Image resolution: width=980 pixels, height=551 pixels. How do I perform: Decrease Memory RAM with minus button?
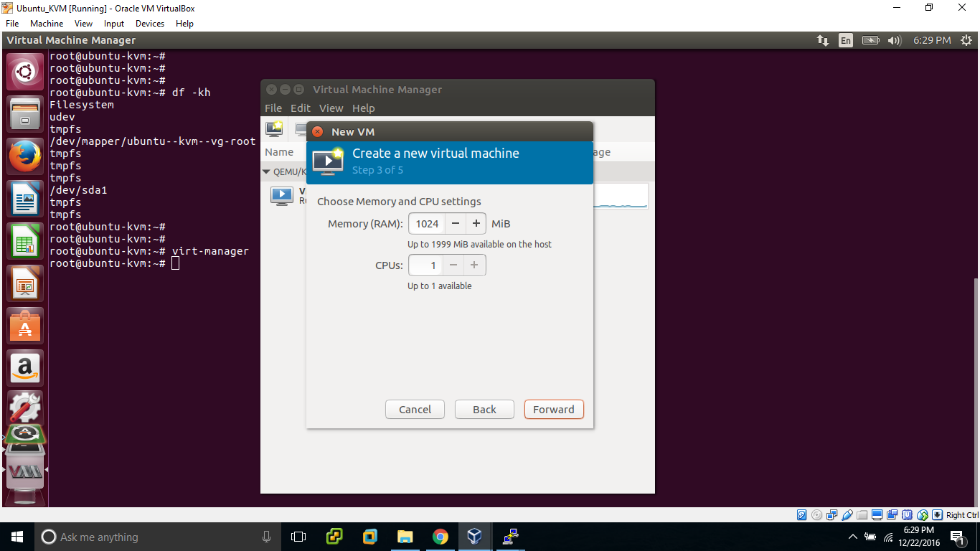(x=455, y=224)
